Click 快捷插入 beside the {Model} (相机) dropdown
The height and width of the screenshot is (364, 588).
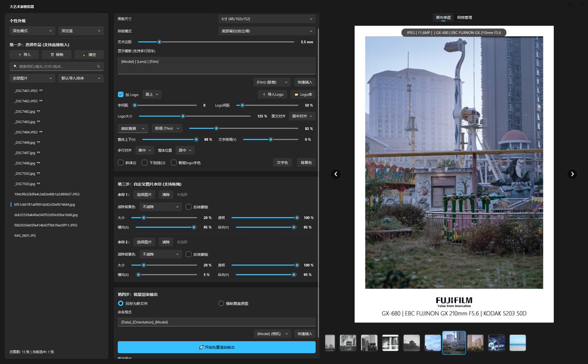(x=304, y=334)
